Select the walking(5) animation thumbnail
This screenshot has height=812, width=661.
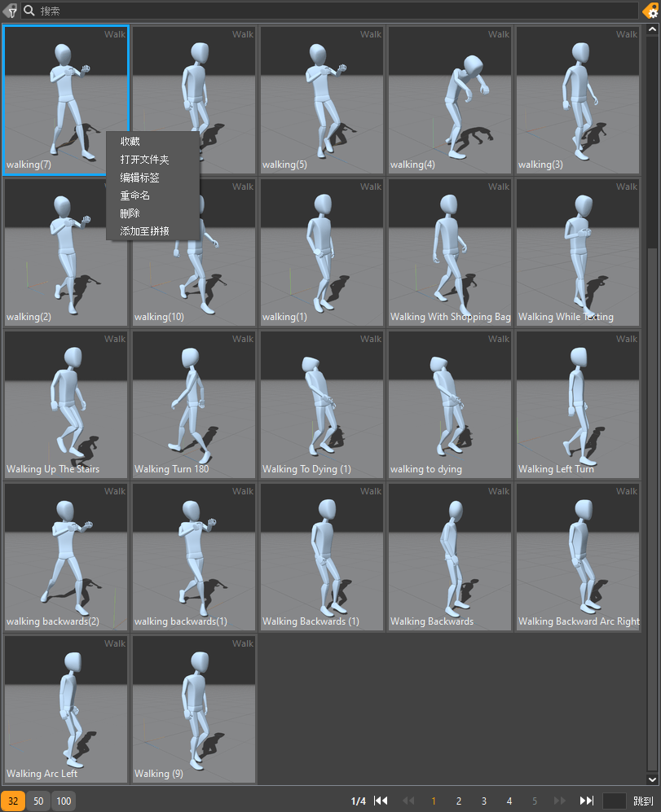[x=321, y=100]
